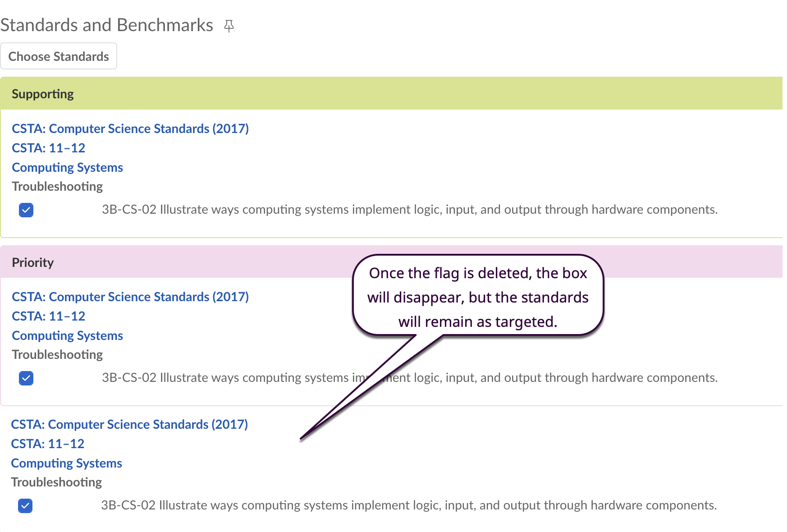Toggle the 3B-CS-02 checkbox under Priority

click(26, 378)
